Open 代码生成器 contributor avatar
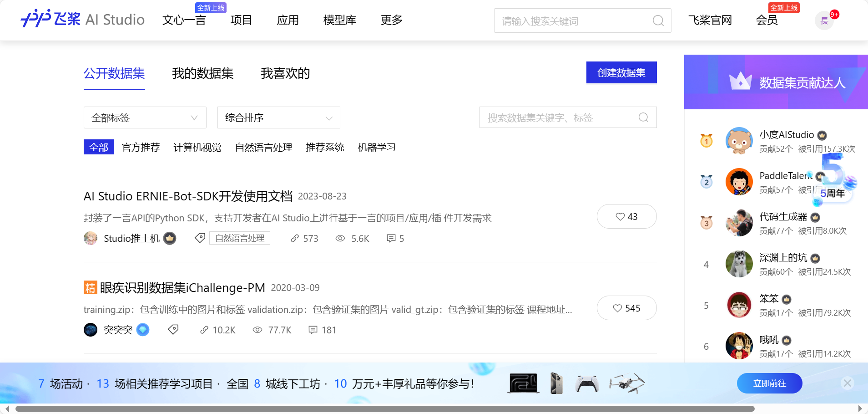Viewport: 868px width, 414px height. 739,223
